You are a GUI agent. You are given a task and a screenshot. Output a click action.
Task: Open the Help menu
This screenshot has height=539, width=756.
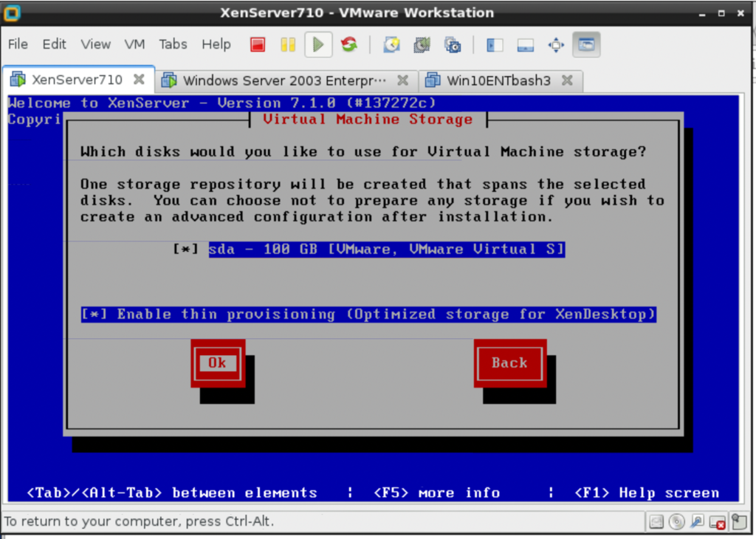pos(216,44)
